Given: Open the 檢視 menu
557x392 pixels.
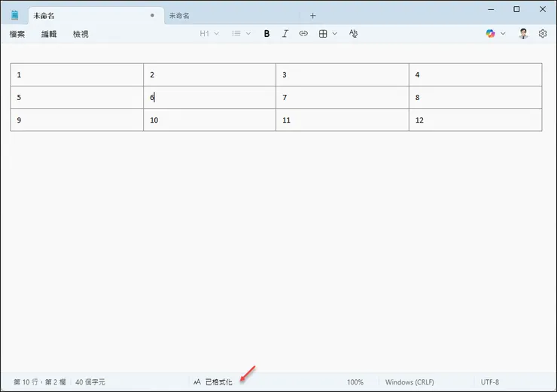Looking at the screenshot, I should pyautogui.click(x=81, y=34).
